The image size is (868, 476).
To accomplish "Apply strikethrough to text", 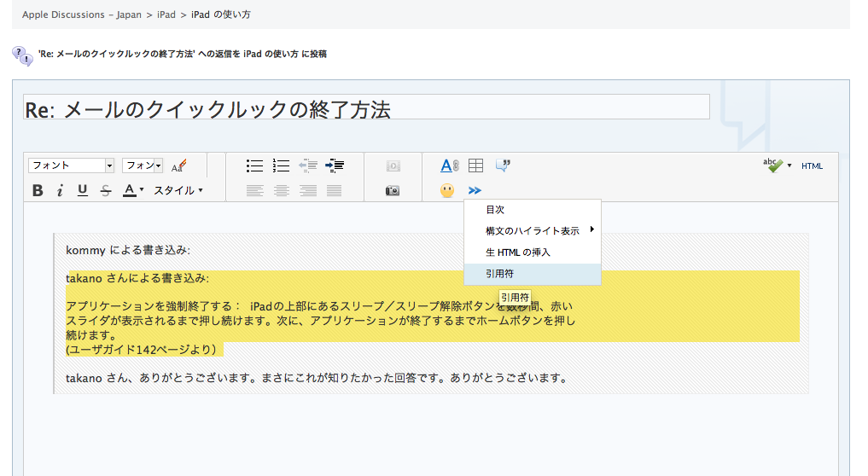I will point(106,190).
